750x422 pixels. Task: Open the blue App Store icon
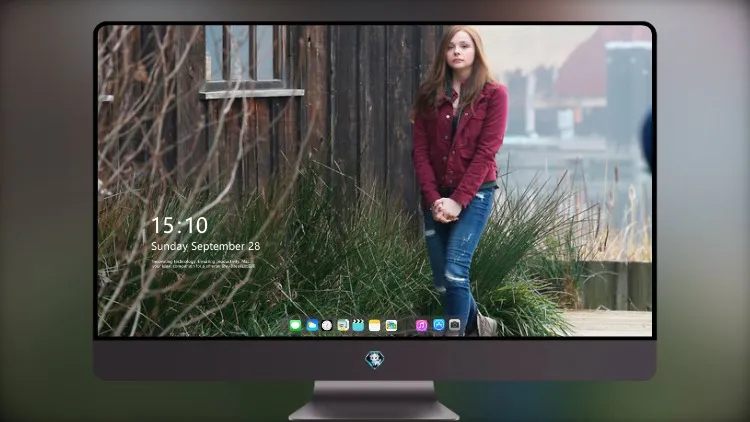[439, 325]
